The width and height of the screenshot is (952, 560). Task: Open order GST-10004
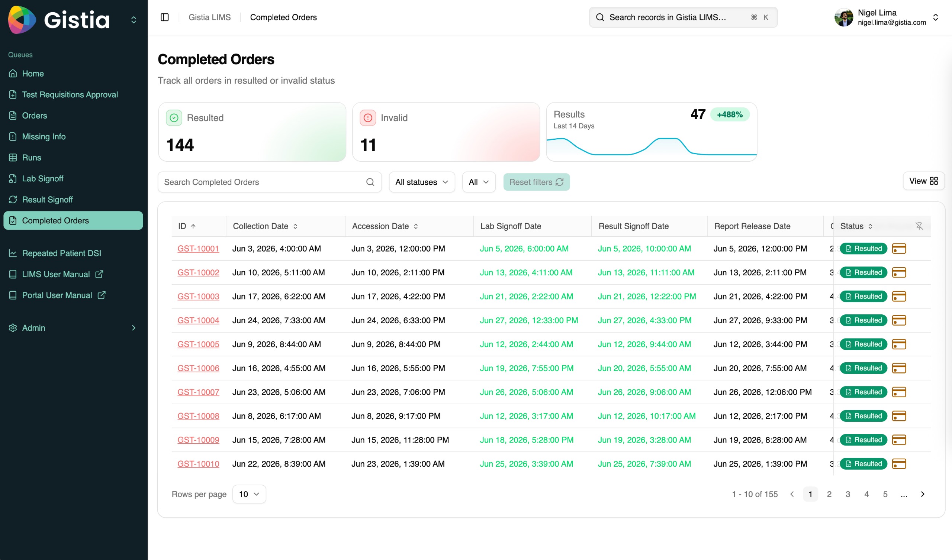click(x=198, y=320)
